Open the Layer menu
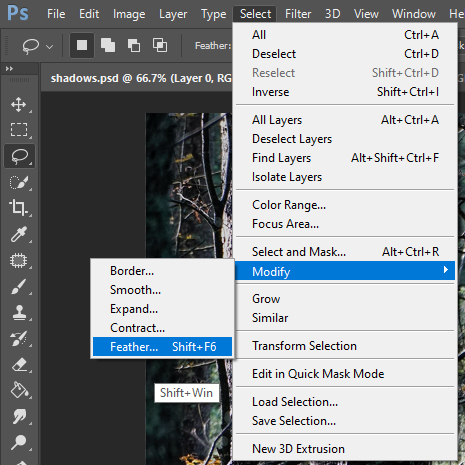 [173, 14]
